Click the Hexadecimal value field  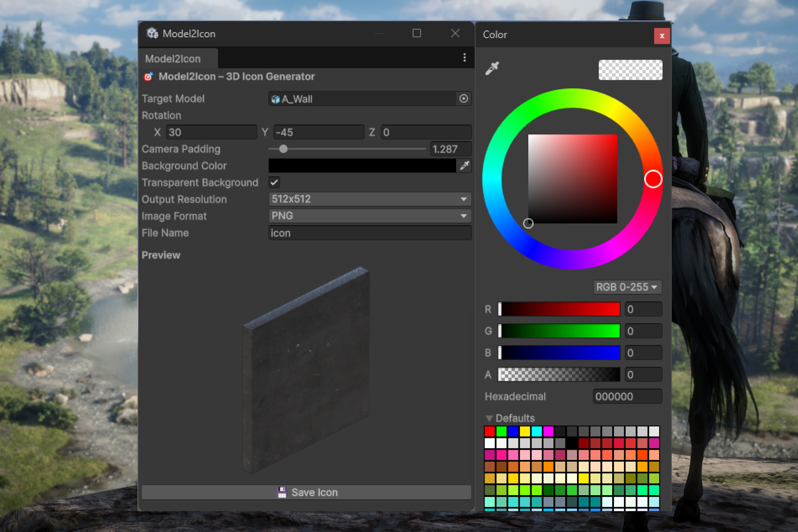(627, 396)
